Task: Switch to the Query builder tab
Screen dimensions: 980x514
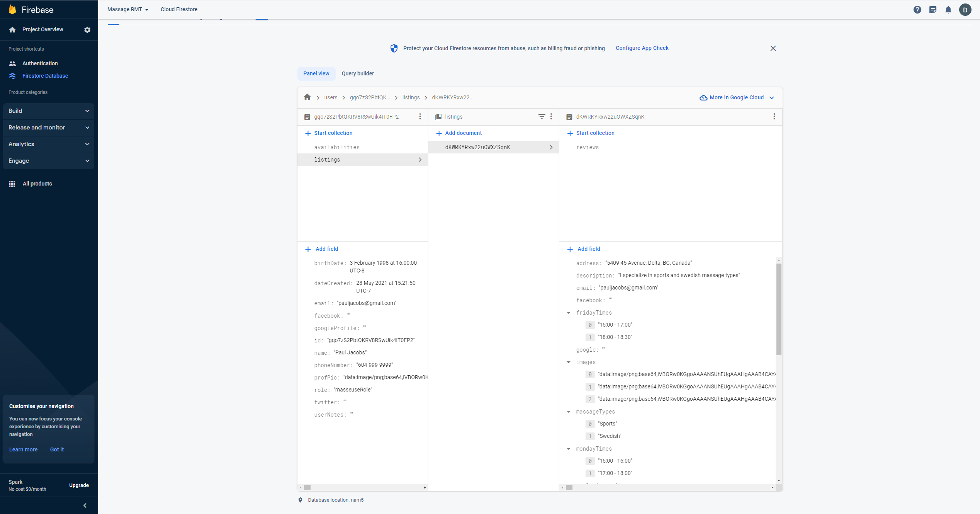Action: (x=357, y=73)
